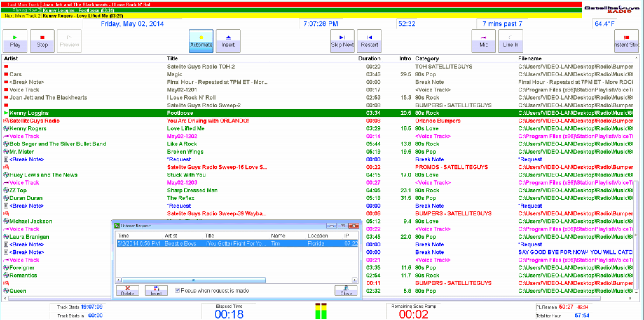
Task: Click the playlist vertical scrollbar
Action: [x=636, y=235]
